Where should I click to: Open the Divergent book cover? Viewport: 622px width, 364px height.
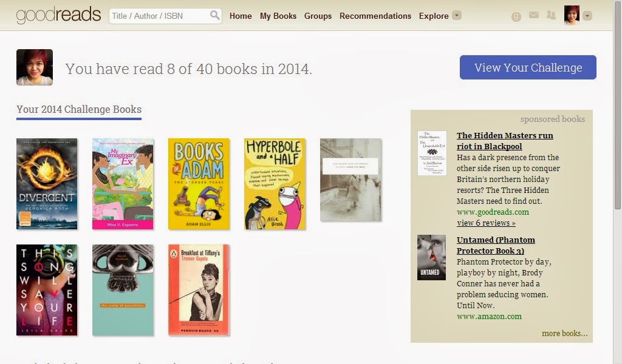pos(47,184)
